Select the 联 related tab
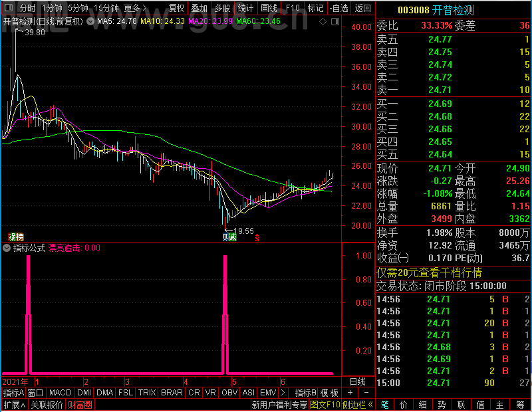532x412 pixels. pyautogui.click(x=461, y=405)
